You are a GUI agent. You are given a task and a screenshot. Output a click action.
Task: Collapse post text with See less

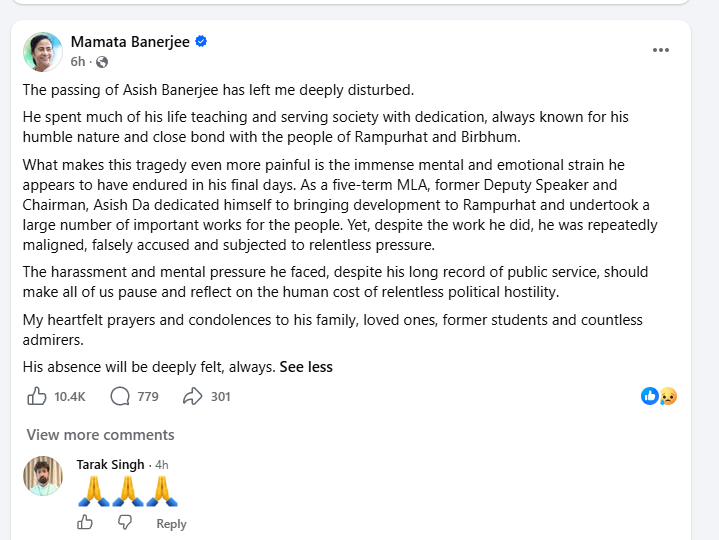click(x=306, y=367)
